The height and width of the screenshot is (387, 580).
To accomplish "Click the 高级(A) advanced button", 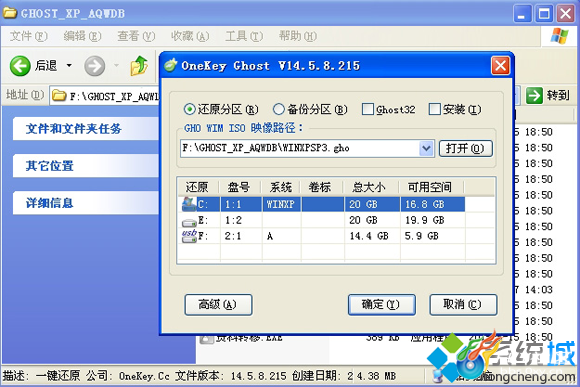I will [x=218, y=304].
